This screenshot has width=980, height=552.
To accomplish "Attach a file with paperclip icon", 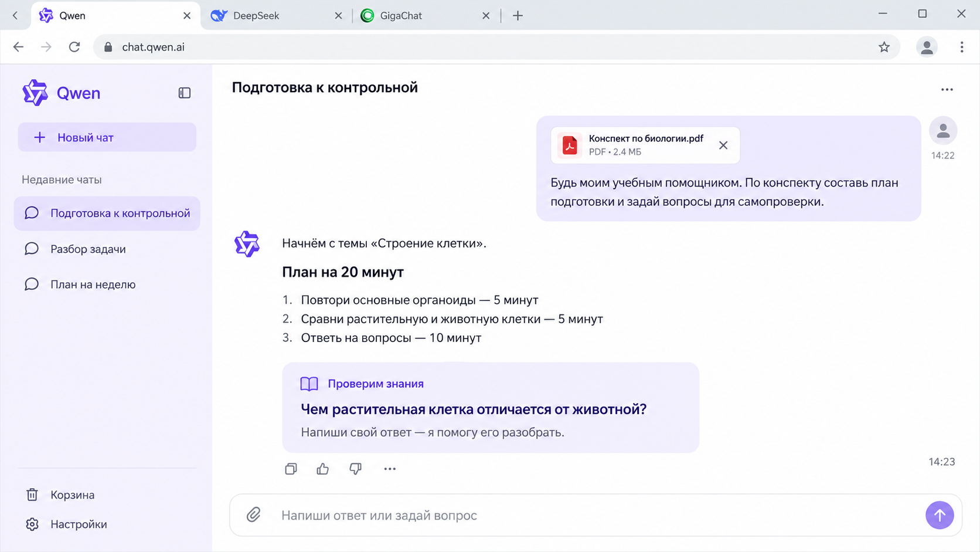I will click(x=253, y=515).
